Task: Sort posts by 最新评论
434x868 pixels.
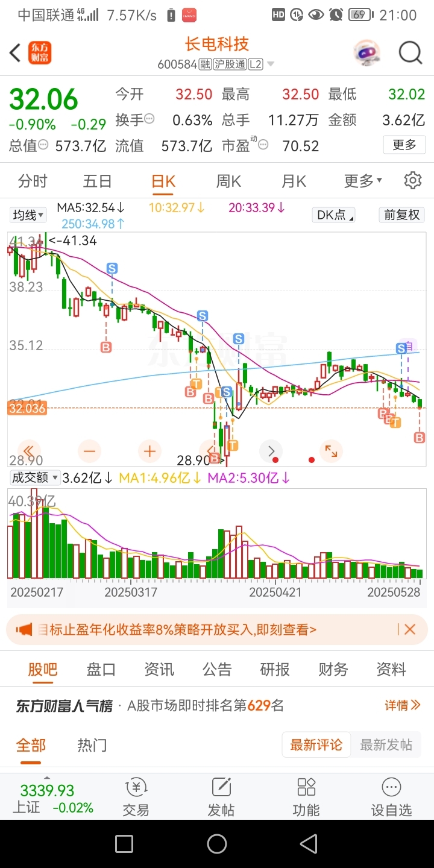Action: 316,745
